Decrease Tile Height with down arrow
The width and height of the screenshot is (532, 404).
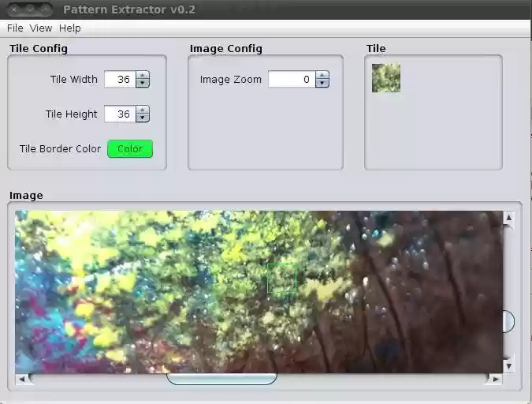click(143, 118)
